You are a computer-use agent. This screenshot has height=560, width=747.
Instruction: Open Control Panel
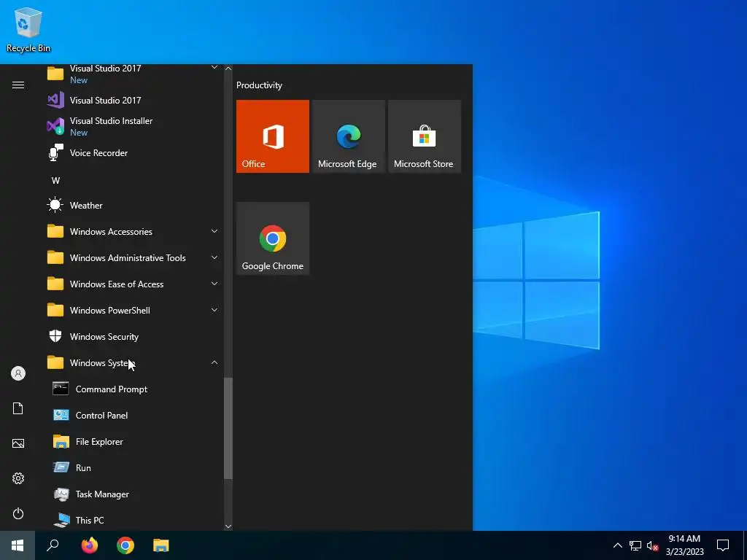(133, 415)
